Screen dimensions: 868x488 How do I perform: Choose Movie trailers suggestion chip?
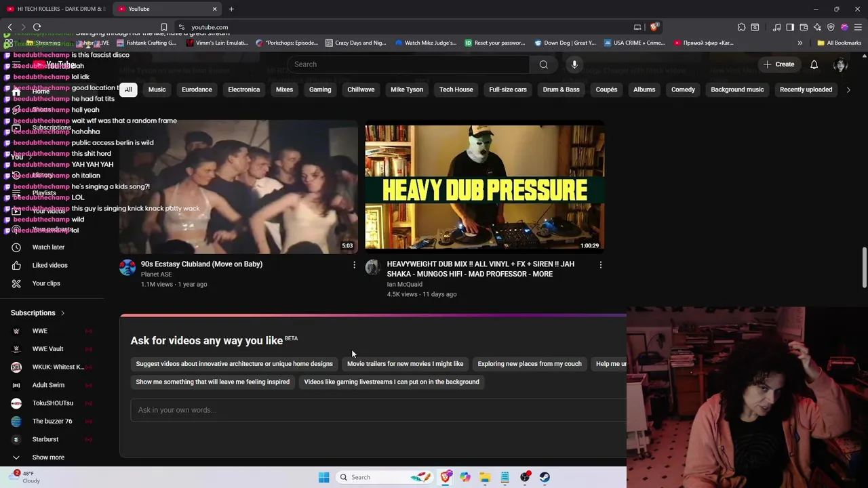[x=405, y=364]
